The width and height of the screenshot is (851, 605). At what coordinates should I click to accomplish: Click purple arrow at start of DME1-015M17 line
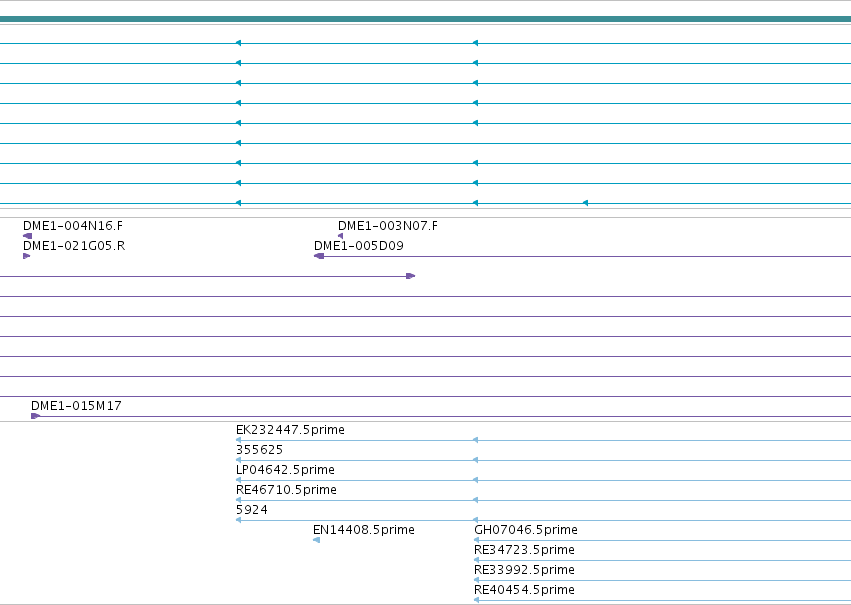coord(36,416)
